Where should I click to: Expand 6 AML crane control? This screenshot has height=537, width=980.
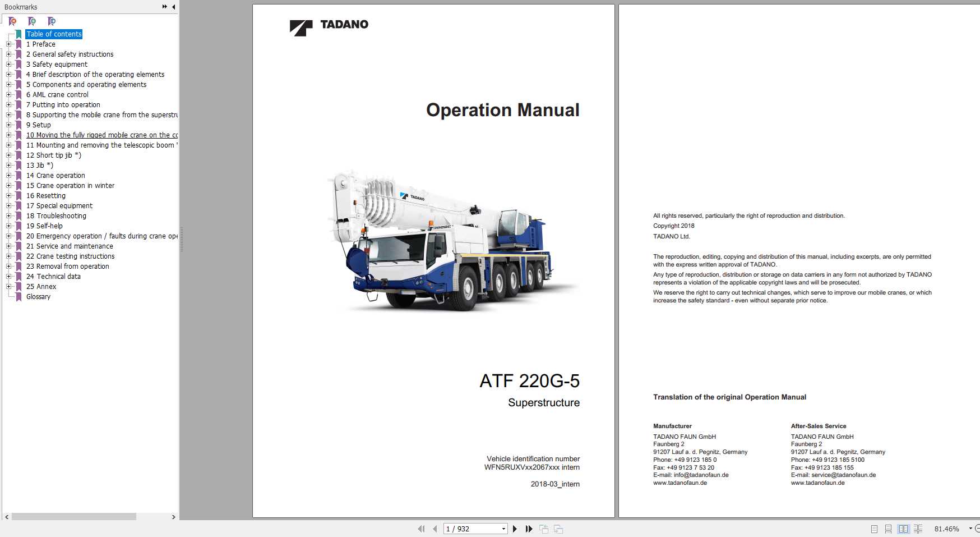click(x=8, y=95)
